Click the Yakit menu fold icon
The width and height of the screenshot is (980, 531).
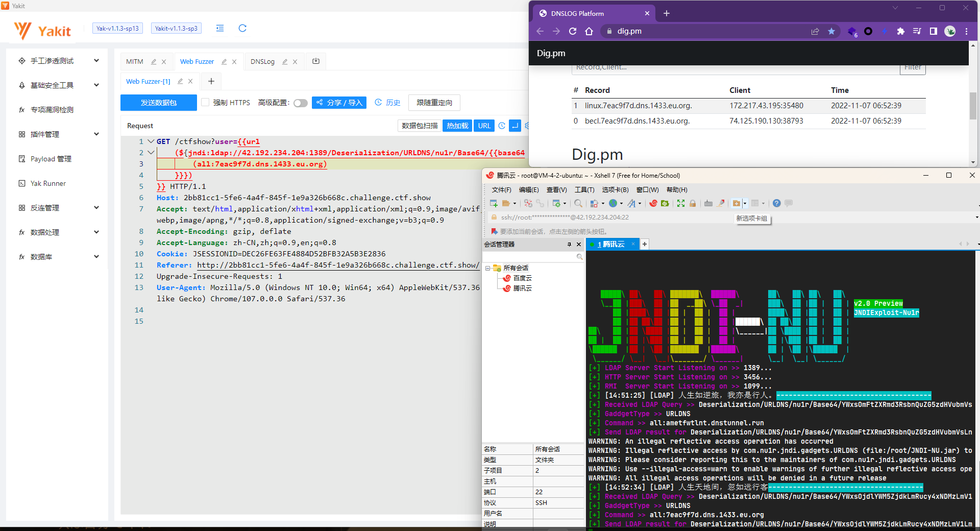[x=220, y=28]
